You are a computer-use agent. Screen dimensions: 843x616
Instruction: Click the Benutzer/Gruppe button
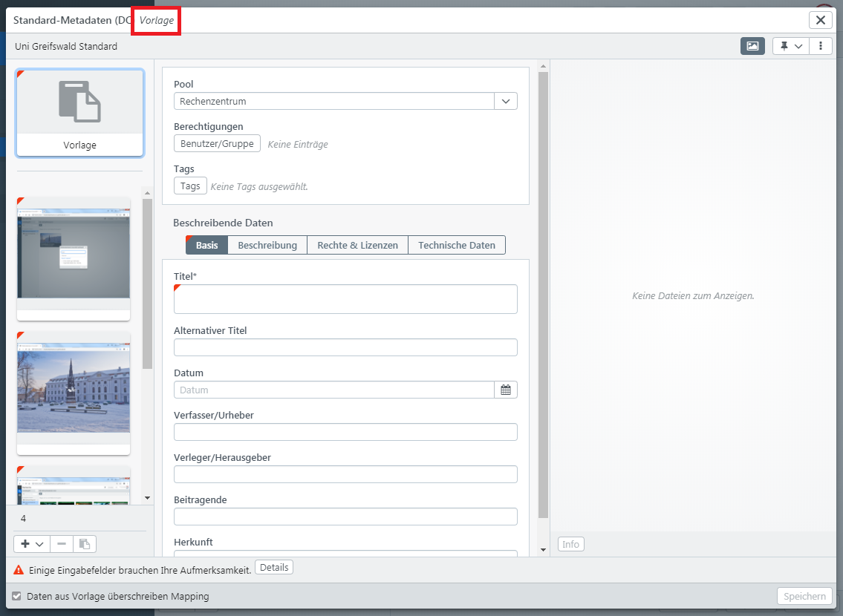[x=217, y=143]
